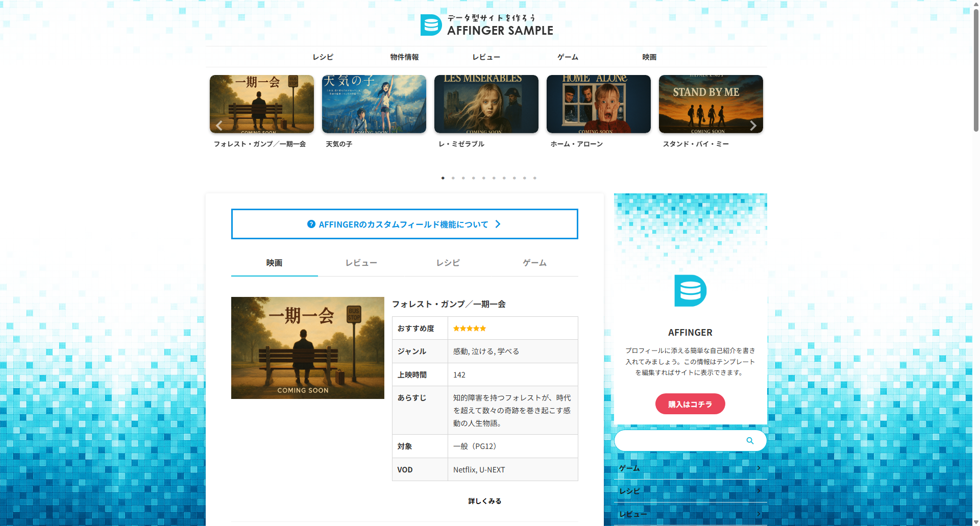The width and height of the screenshot is (980, 526).
Task: Click the 詳しくみる link
Action: click(485, 502)
